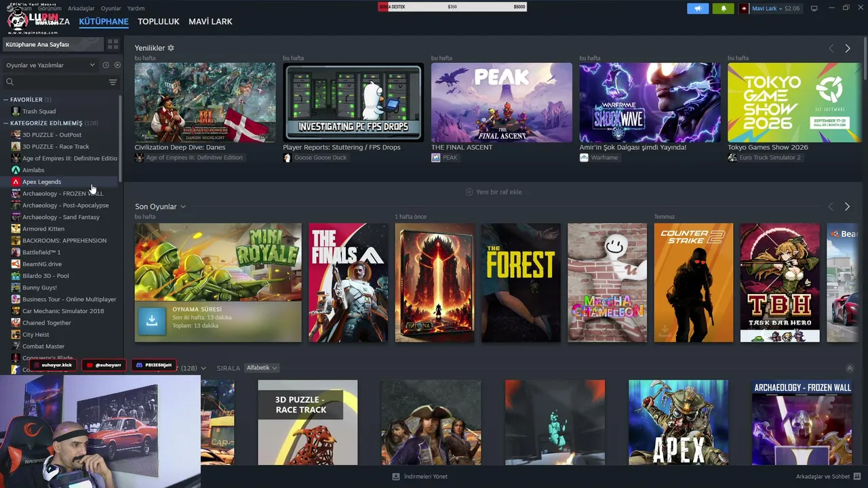Image resolution: width=868 pixels, height=488 pixels.
Task: Open the Apex Legends icon in sidebar
Action: click(16, 182)
